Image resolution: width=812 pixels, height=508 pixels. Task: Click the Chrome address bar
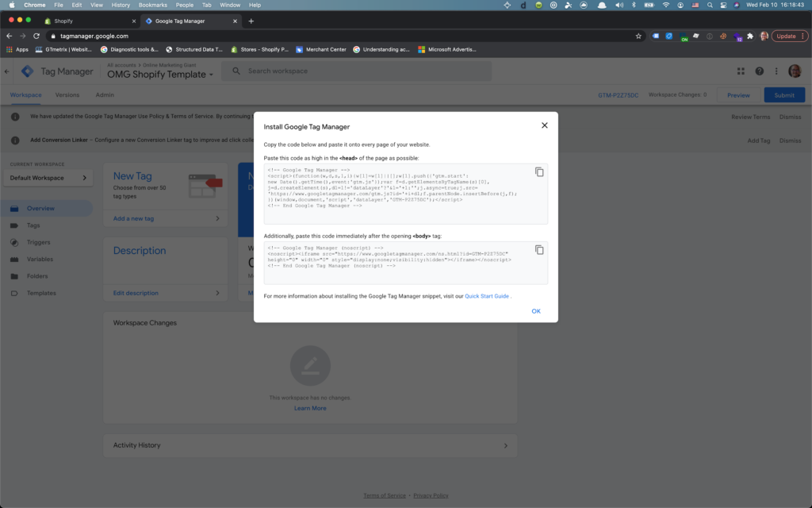click(x=342, y=36)
